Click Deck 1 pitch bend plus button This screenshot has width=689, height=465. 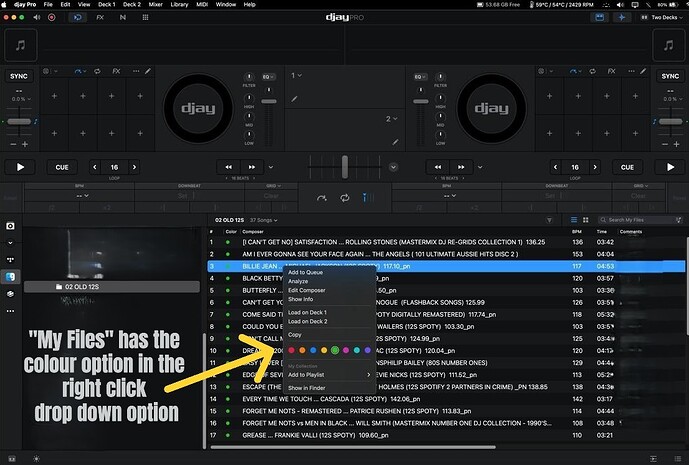pyautogui.click(x=25, y=144)
